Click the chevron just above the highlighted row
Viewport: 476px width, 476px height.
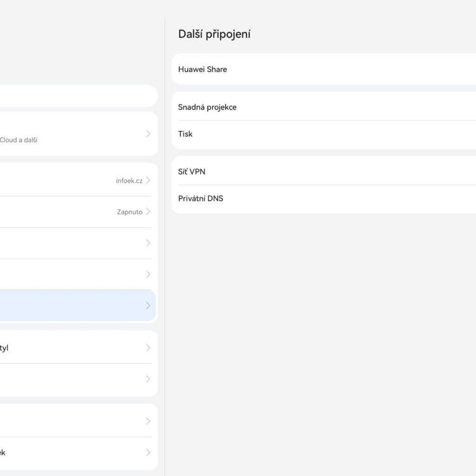coord(148,274)
